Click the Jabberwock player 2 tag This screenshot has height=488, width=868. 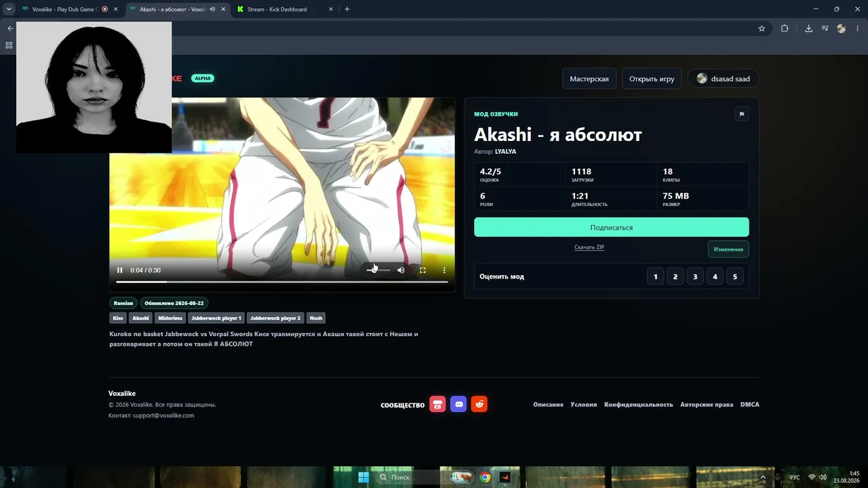click(x=275, y=318)
